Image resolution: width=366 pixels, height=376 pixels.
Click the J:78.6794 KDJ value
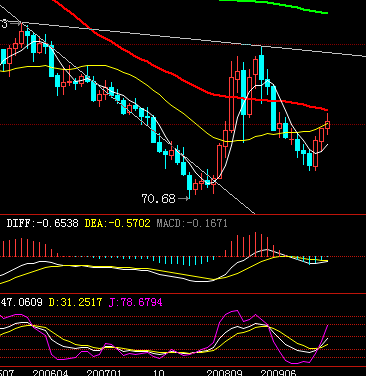click(x=136, y=302)
